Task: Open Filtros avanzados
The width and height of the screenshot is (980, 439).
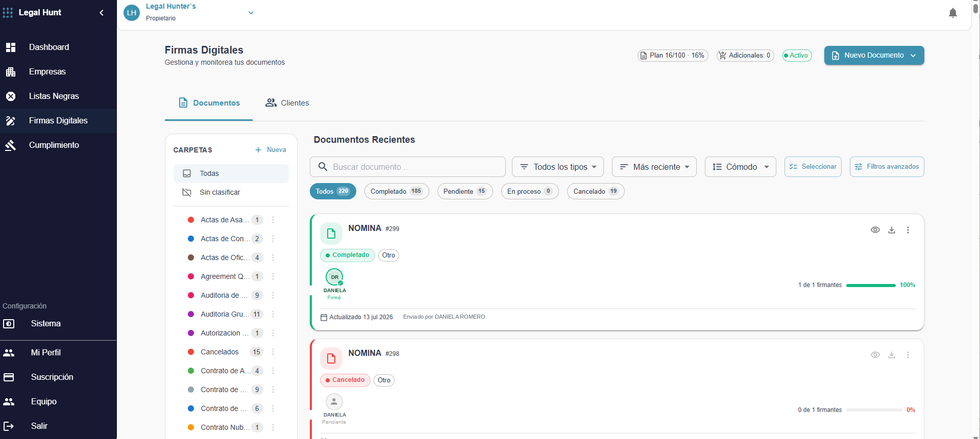Action: click(887, 167)
